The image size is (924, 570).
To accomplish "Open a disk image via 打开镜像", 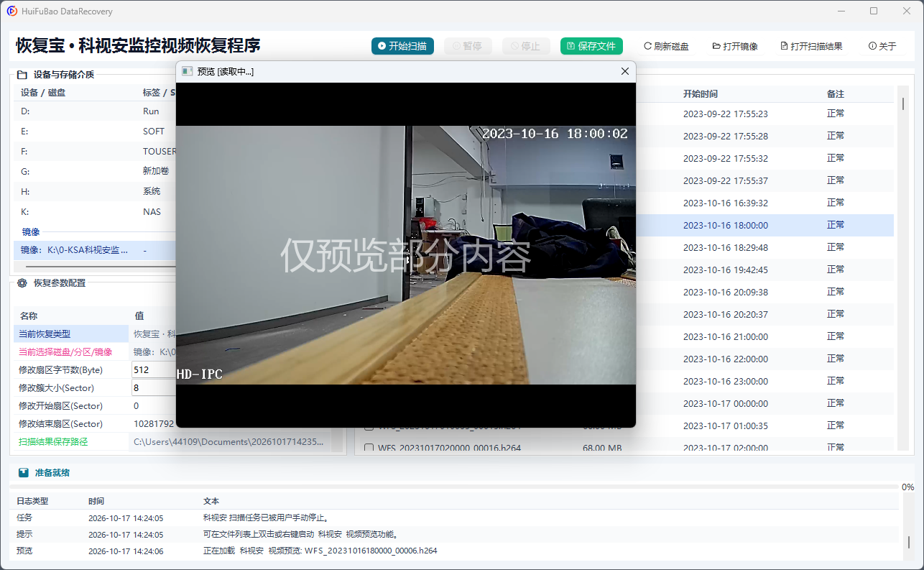I will coord(735,46).
